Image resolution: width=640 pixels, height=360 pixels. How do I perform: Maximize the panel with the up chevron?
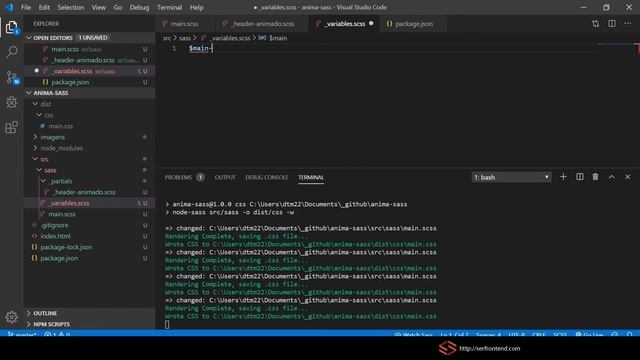coord(611,177)
